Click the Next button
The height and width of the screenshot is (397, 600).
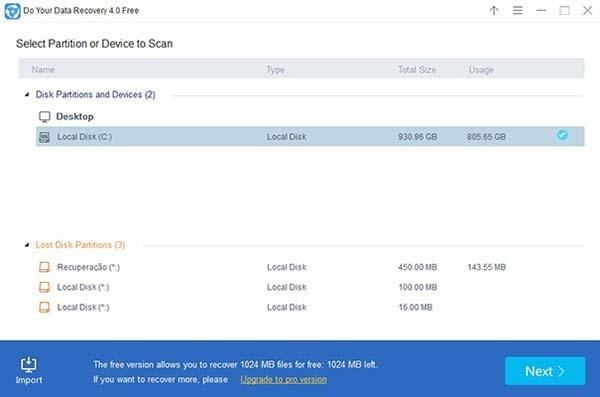pyautogui.click(x=545, y=371)
